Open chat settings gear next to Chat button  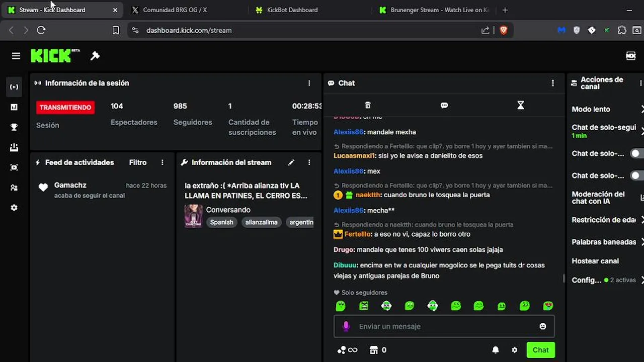514,350
